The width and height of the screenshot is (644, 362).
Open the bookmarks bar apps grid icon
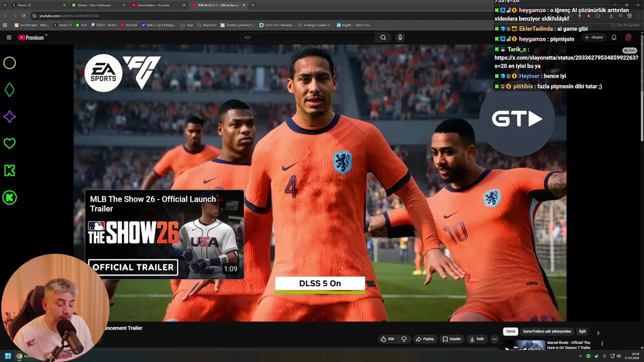tap(5, 25)
